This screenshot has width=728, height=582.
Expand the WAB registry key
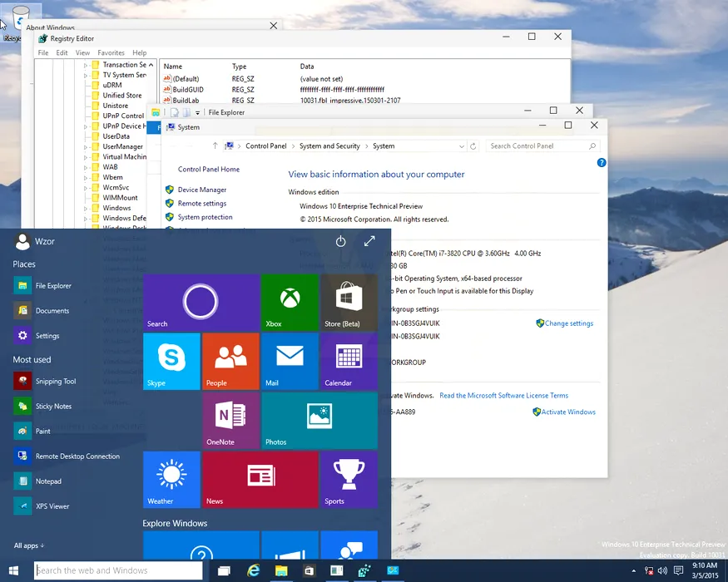coord(86,167)
